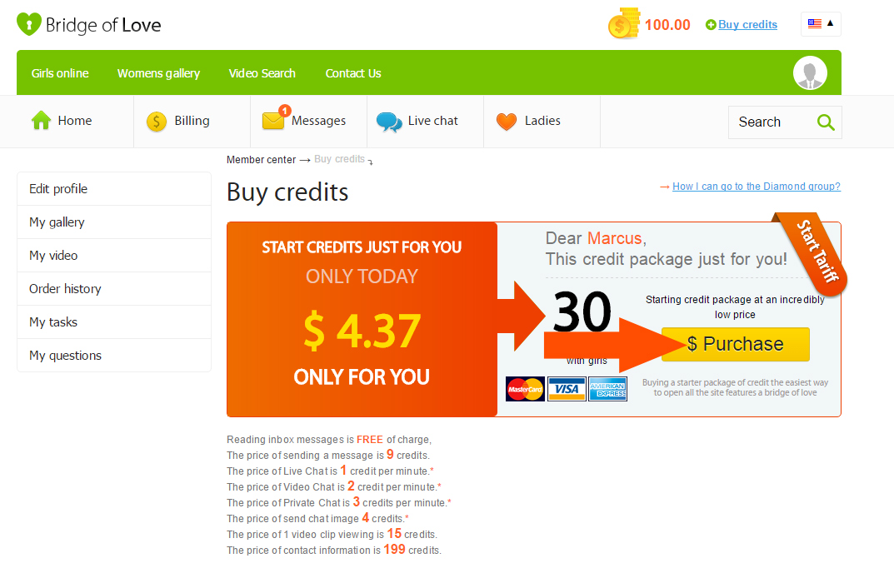Follow the Buy credits link at top

click(x=747, y=24)
